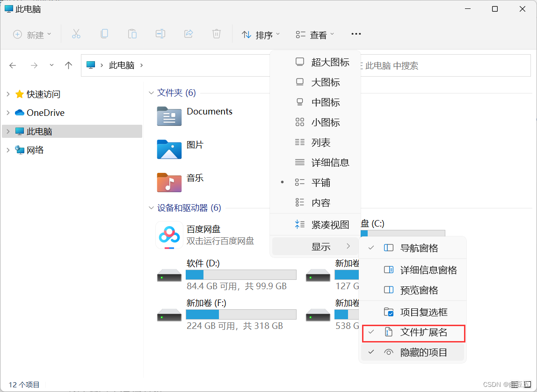Expand the OneDrive tree node chevron
The height and width of the screenshot is (392, 537).
(x=8, y=113)
